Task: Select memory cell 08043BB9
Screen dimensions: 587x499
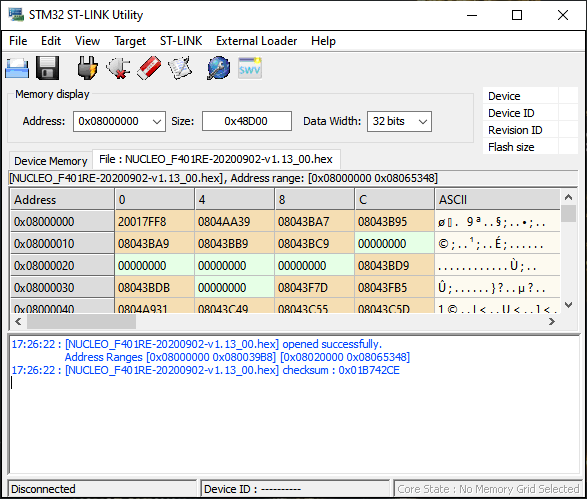Action: pyautogui.click(x=234, y=244)
